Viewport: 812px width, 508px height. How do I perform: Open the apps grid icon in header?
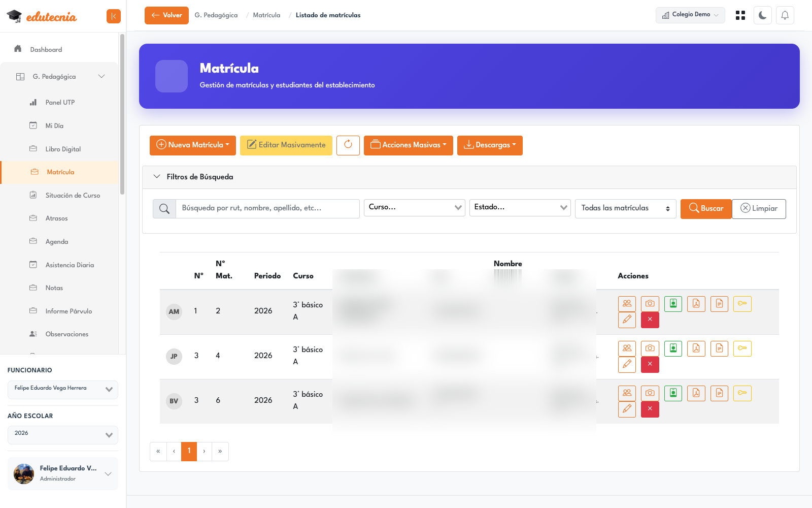click(740, 15)
